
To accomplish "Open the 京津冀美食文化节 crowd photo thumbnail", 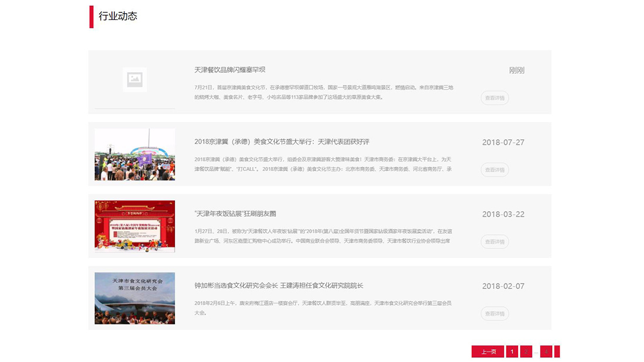I will point(135,155).
